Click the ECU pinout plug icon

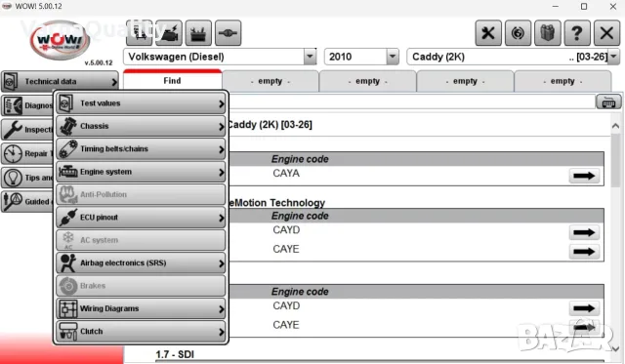[x=67, y=218]
